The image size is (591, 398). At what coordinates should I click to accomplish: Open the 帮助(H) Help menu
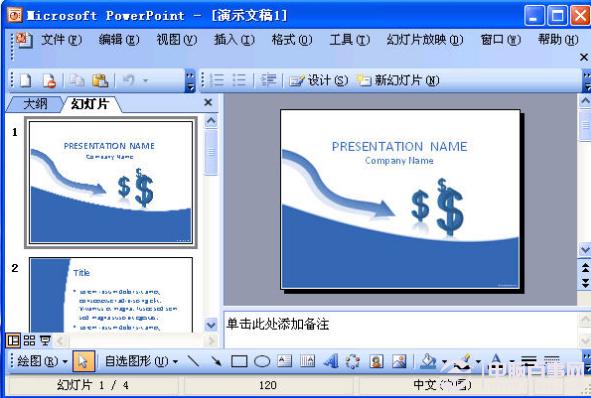tap(558, 40)
